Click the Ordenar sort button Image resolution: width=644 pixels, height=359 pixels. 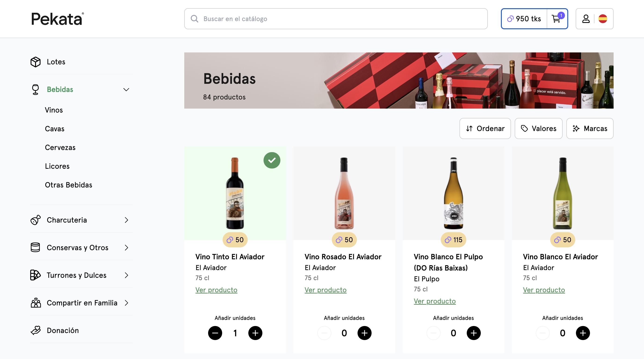pyautogui.click(x=485, y=128)
